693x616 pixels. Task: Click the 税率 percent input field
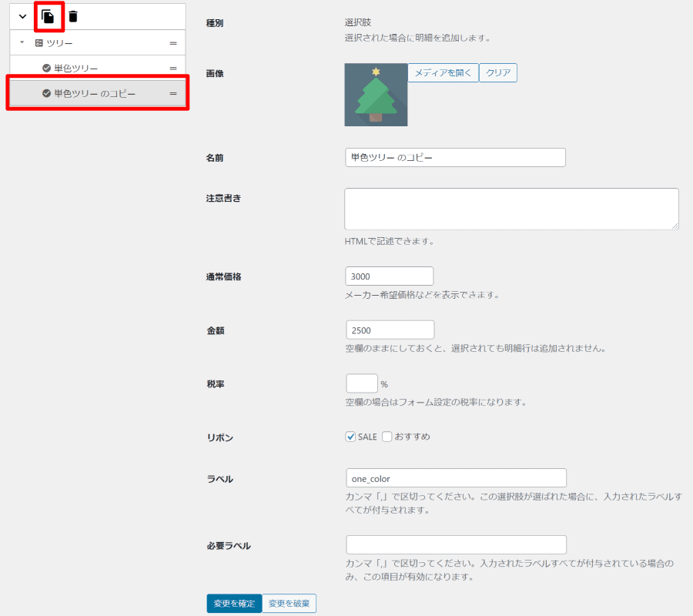click(x=362, y=383)
